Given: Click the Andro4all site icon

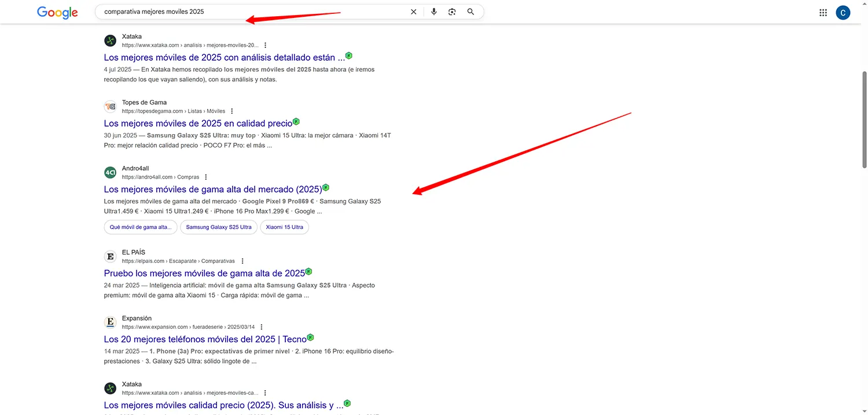Looking at the screenshot, I should (110, 172).
